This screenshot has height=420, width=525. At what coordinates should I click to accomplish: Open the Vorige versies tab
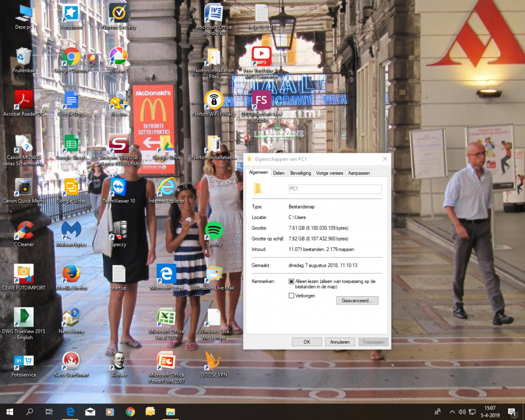click(x=329, y=173)
